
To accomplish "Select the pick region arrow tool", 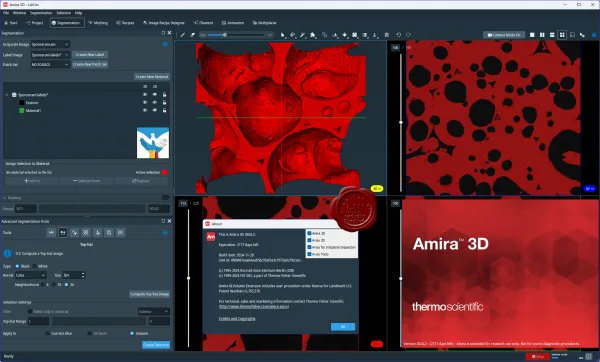I will point(282,35).
